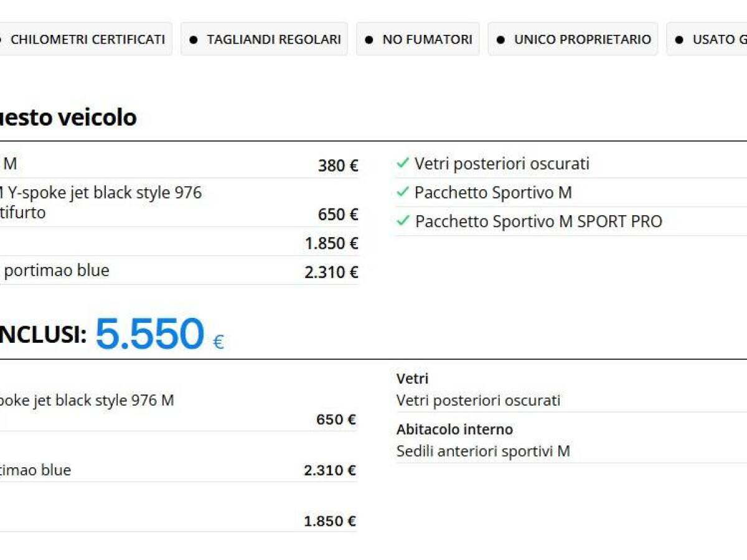The width and height of the screenshot is (747, 560).
Task: Click the 'uesto veicolo' section heading
Action: (67, 117)
